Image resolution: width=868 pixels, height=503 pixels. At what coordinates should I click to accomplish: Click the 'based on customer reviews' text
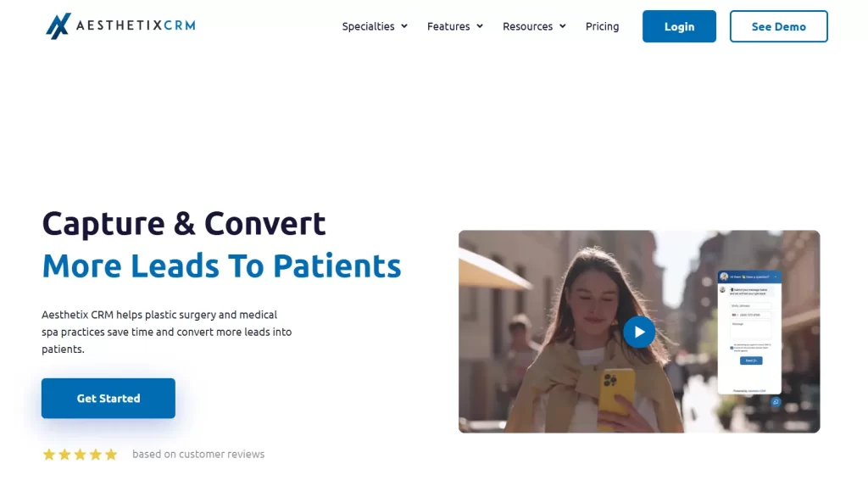pos(198,455)
